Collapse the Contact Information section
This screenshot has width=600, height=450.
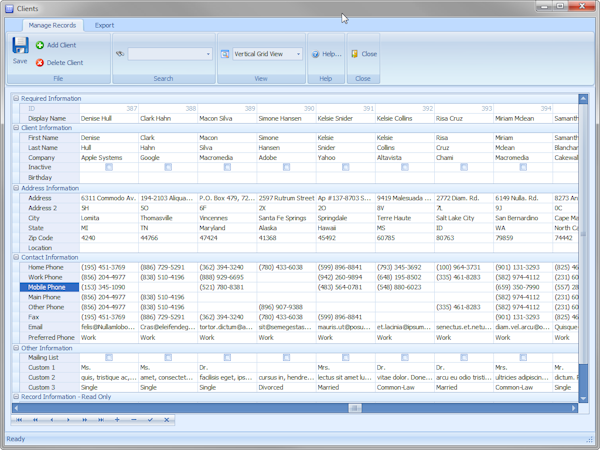click(16, 257)
